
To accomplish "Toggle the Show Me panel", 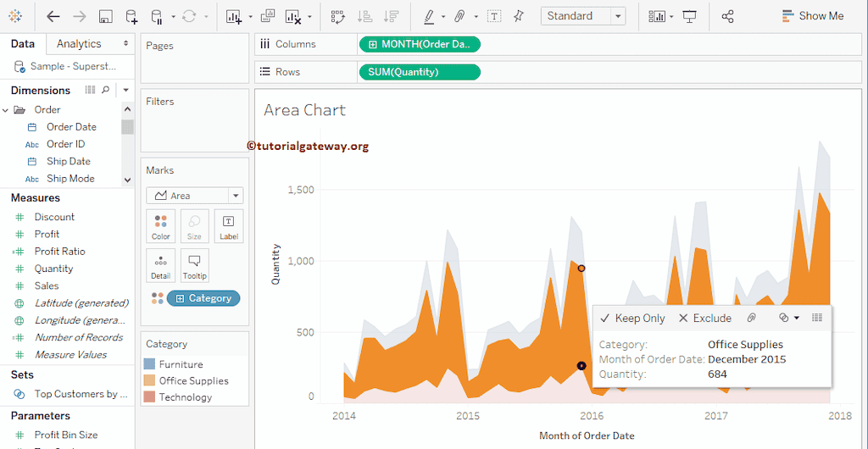I will 812,16.
